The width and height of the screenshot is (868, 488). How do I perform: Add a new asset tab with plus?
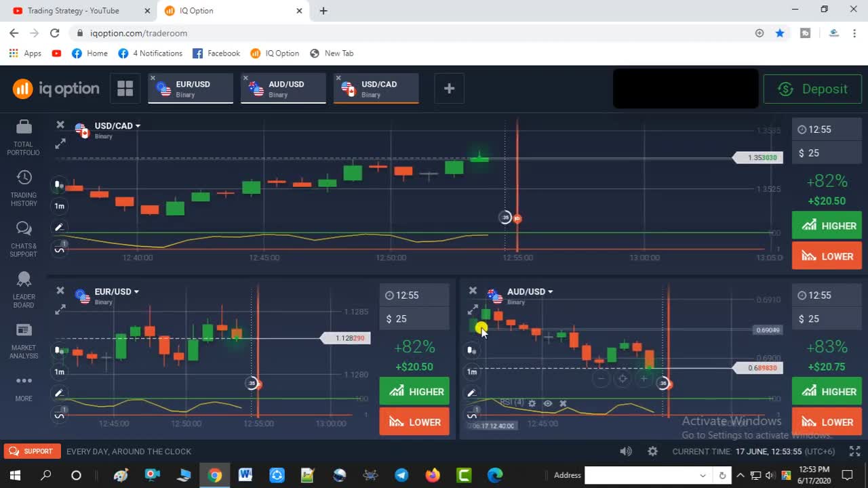(x=449, y=88)
